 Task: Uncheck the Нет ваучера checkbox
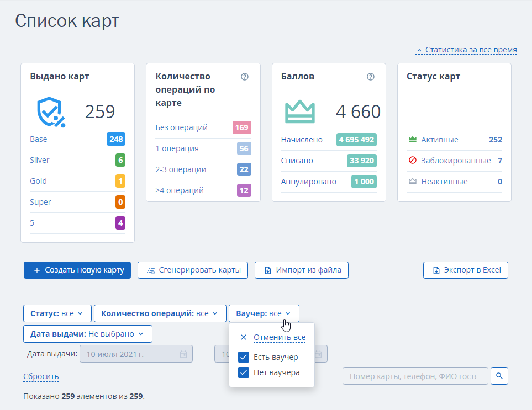point(244,372)
